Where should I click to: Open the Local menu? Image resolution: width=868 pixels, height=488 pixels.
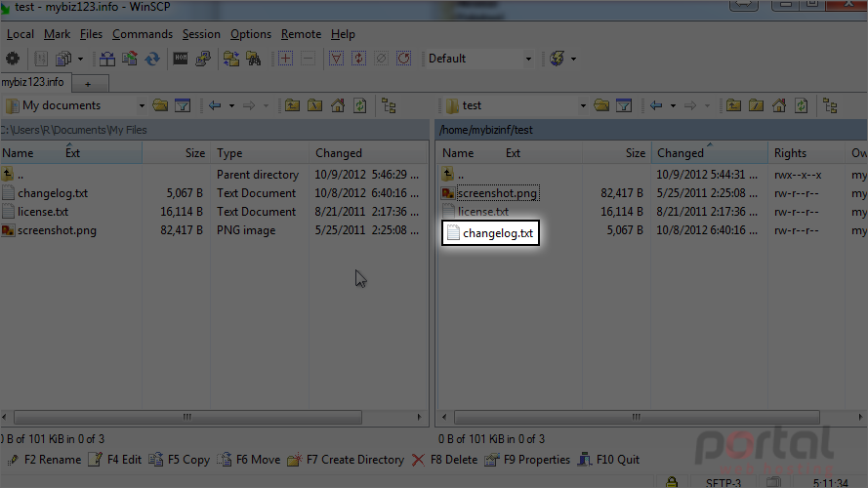20,34
